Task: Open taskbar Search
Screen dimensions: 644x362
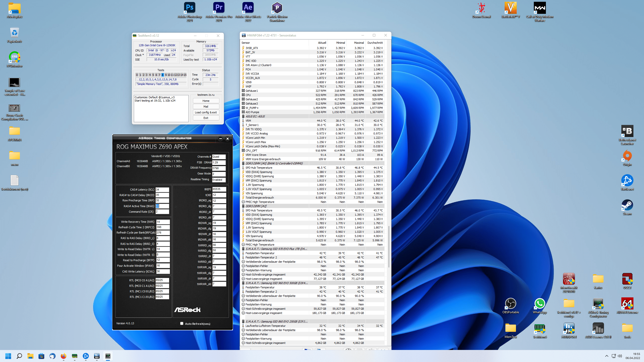Action: point(19,356)
